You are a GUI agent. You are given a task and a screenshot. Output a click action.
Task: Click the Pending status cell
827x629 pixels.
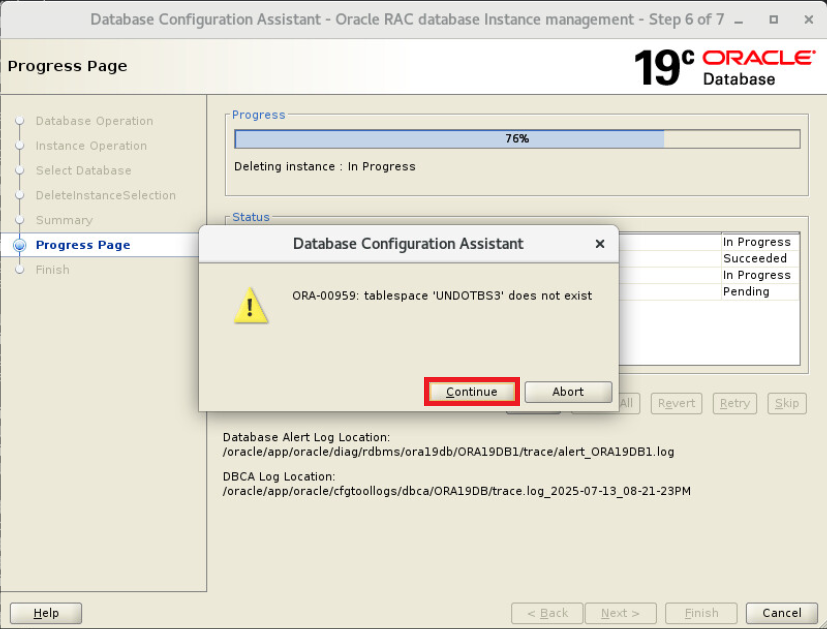(759, 292)
